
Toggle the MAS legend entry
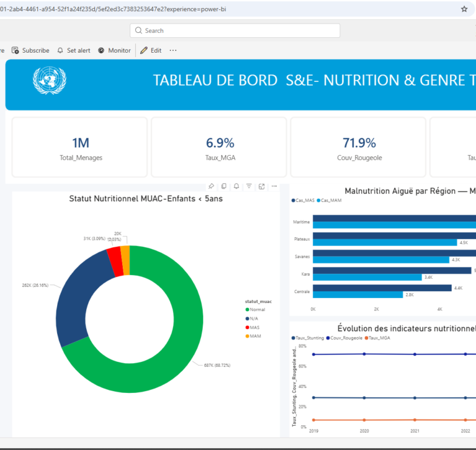click(255, 327)
